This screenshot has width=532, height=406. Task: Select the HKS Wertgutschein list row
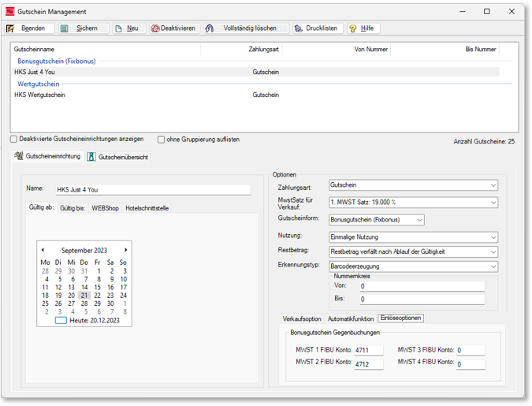click(39, 95)
